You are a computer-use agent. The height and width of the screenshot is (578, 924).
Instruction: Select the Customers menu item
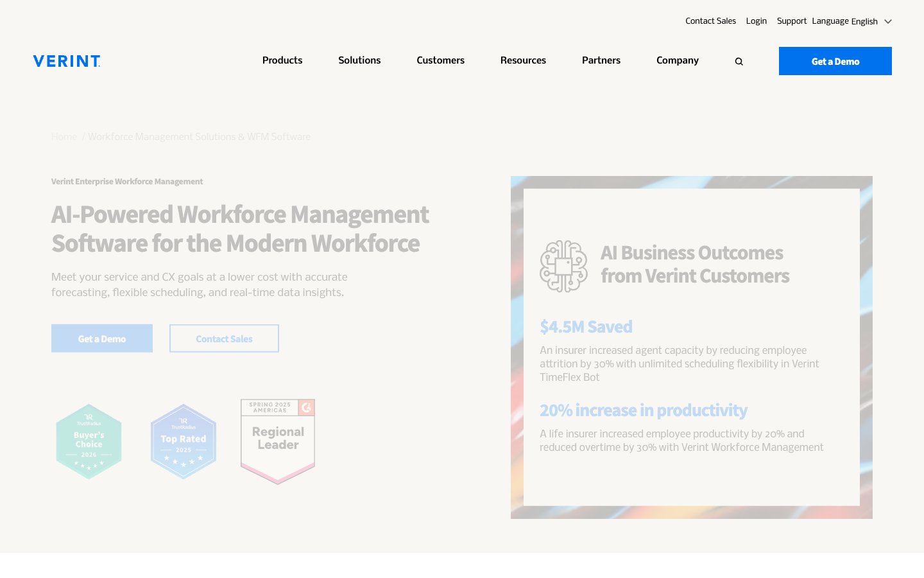[441, 60]
